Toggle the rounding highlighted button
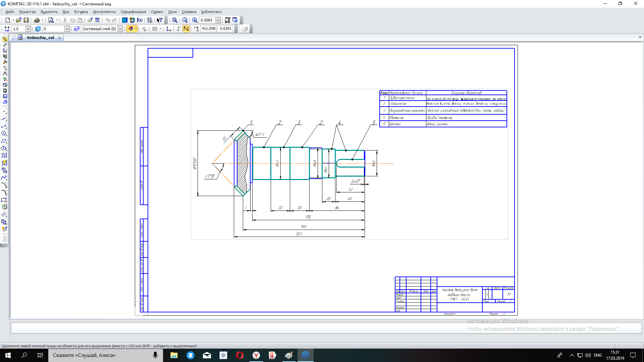This screenshot has width=644, height=362. click(186, 29)
